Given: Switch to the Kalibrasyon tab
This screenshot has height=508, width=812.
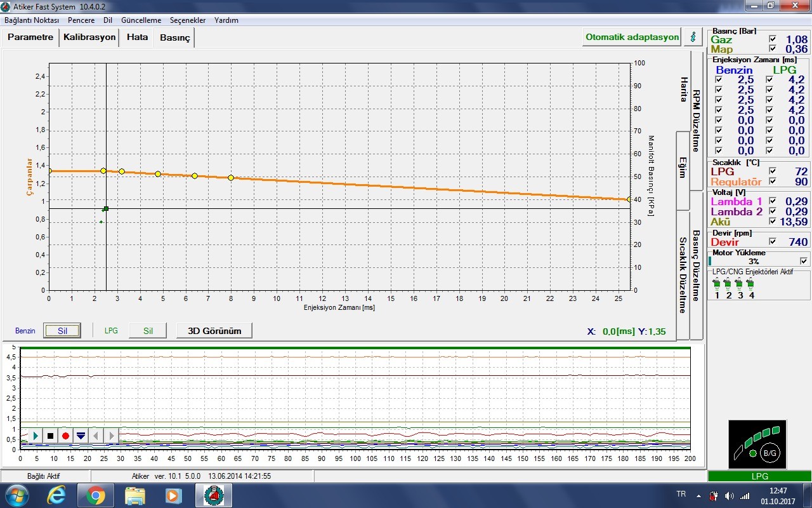Looking at the screenshot, I should tap(89, 37).
